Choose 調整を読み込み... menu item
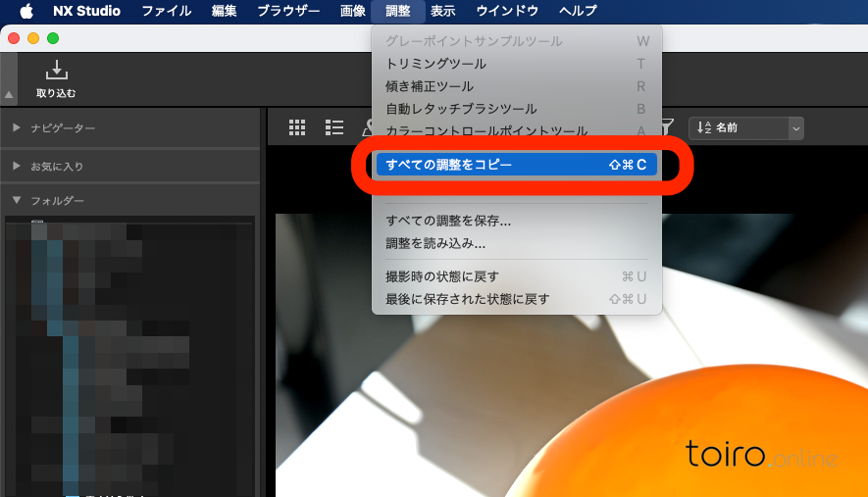Screen dimensions: 868x497 [x=517, y=243]
